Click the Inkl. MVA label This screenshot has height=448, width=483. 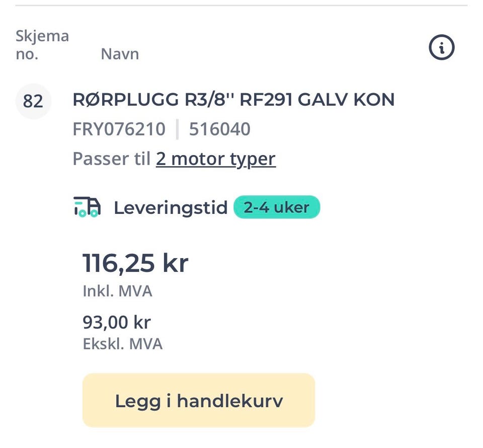[117, 291]
